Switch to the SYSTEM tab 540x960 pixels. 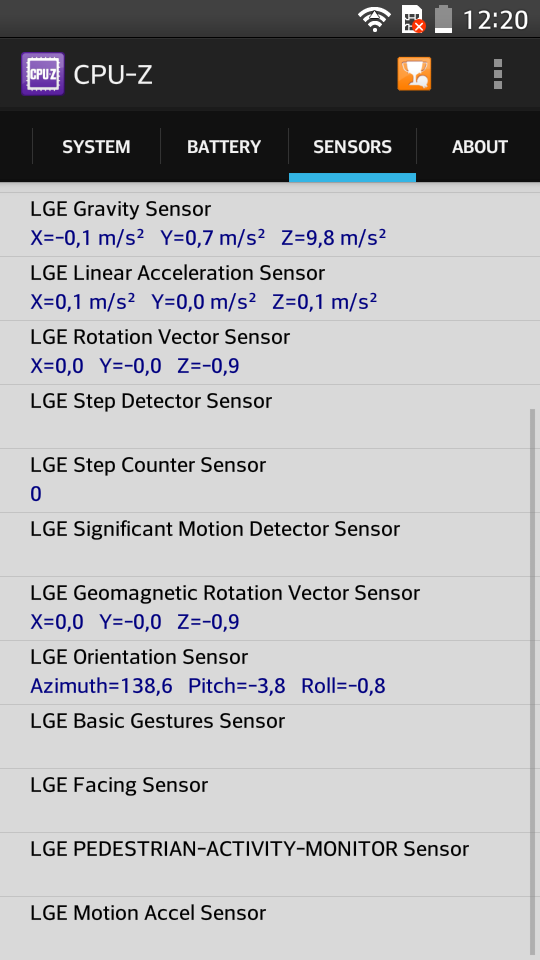(96, 147)
